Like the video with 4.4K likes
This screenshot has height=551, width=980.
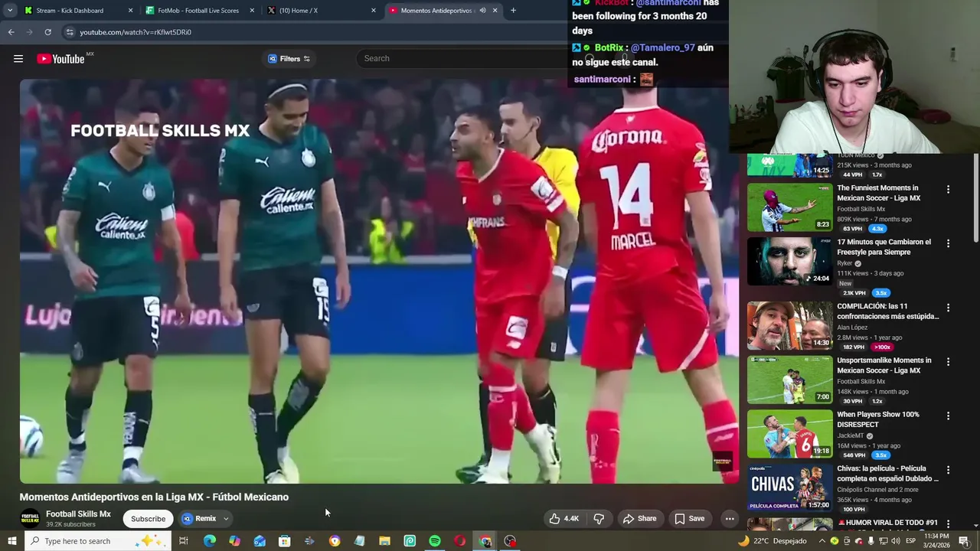563,519
